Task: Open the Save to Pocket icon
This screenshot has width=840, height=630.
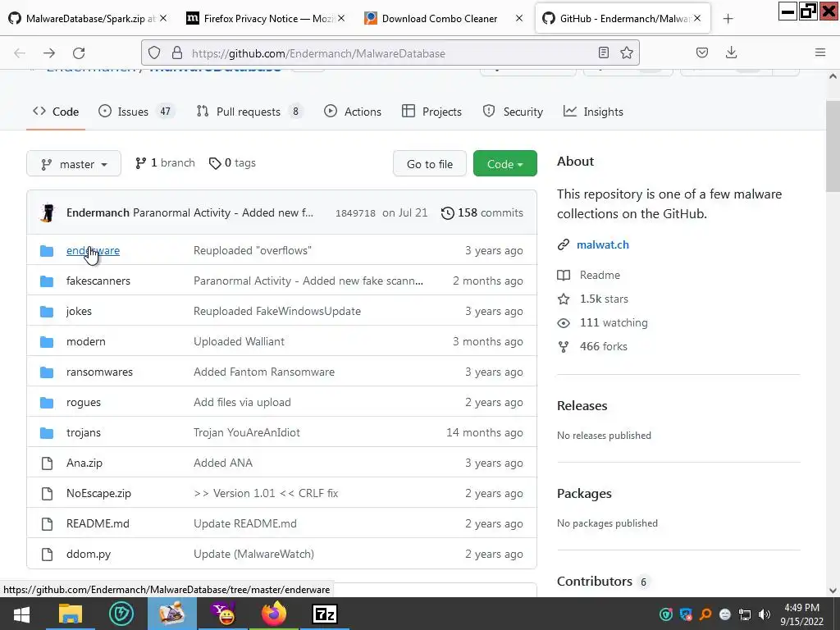Action: click(702, 52)
